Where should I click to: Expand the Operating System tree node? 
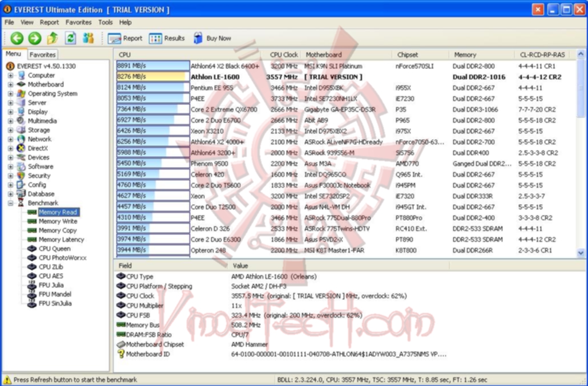[x=10, y=94]
